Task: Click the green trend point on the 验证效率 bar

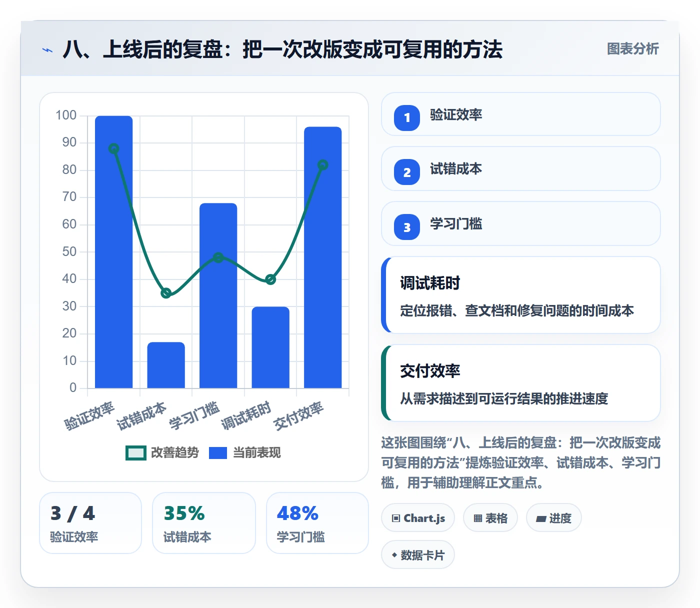Action: (114, 148)
